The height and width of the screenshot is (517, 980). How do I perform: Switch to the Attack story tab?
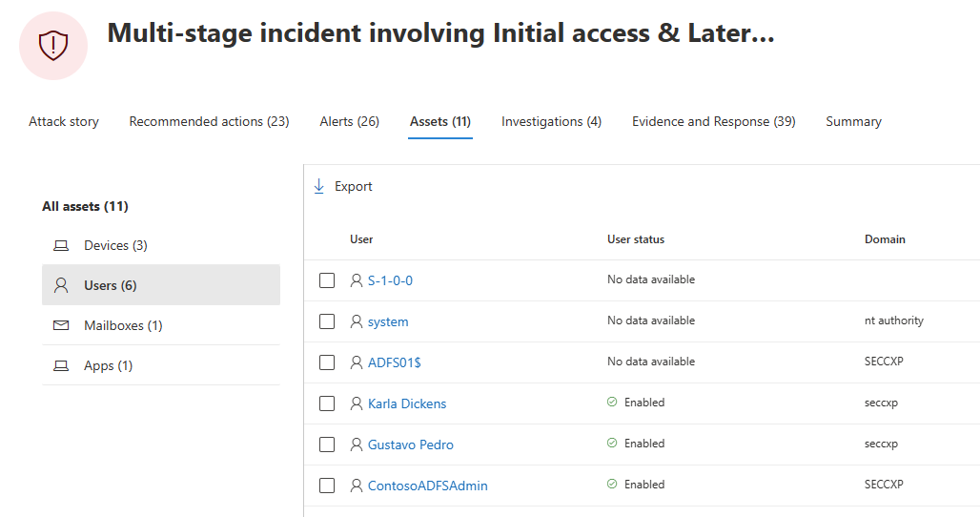click(64, 121)
